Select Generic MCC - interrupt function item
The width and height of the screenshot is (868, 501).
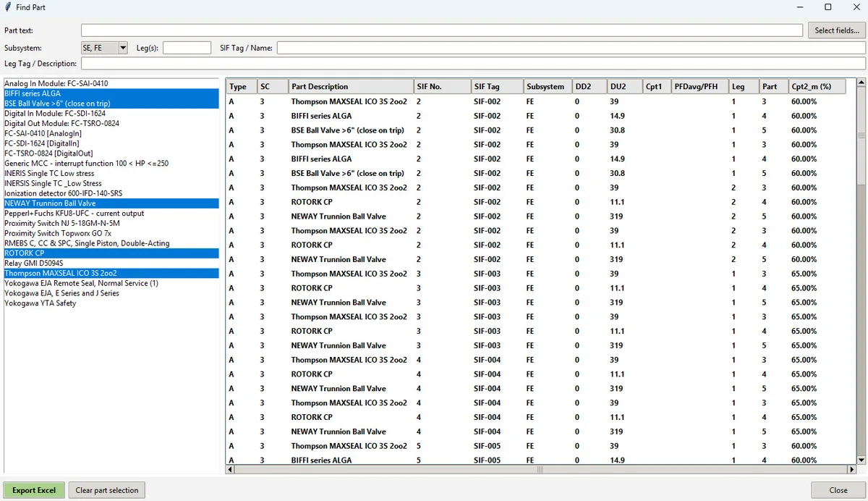[x=111, y=164]
